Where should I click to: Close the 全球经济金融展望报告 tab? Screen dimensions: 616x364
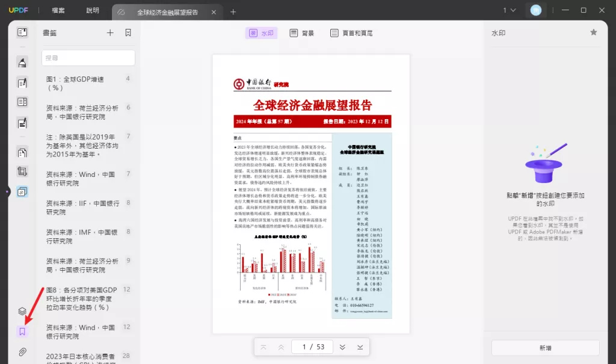[x=214, y=12]
